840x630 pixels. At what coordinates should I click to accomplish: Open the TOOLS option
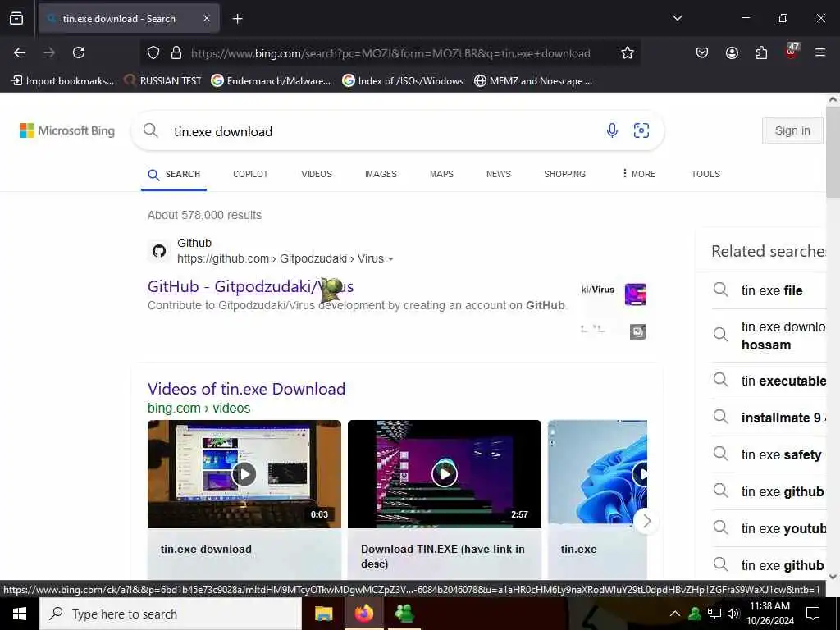pos(705,174)
